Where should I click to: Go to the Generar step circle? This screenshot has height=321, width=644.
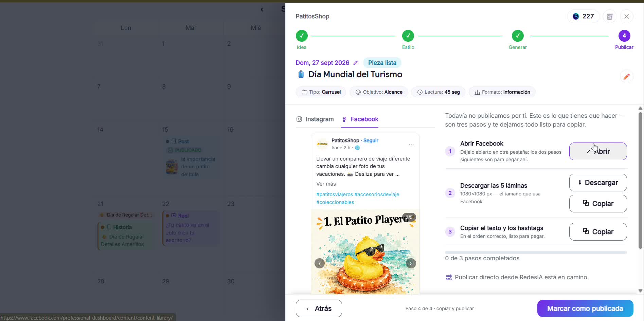(x=518, y=36)
